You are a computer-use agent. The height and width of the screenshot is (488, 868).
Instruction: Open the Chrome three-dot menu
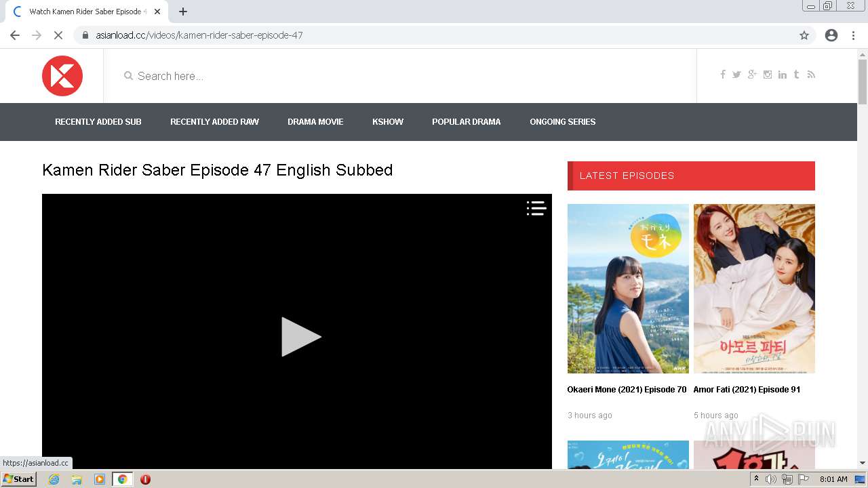(853, 35)
